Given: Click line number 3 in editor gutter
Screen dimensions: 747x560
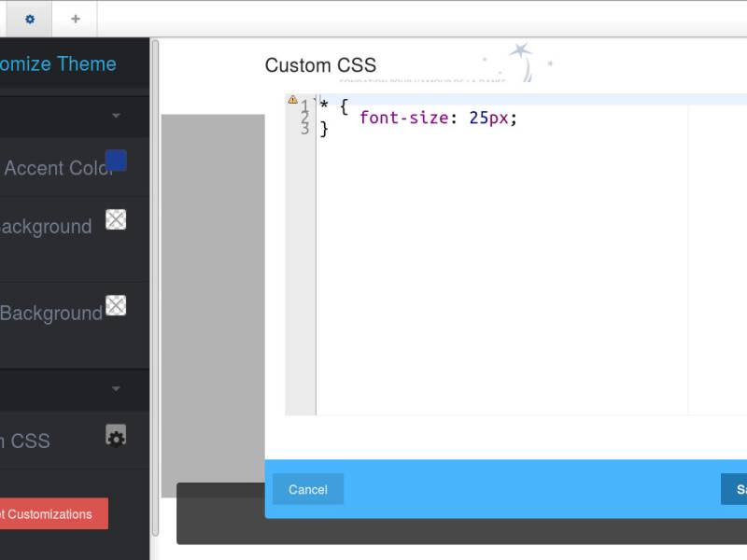Looking at the screenshot, I should 305,129.
